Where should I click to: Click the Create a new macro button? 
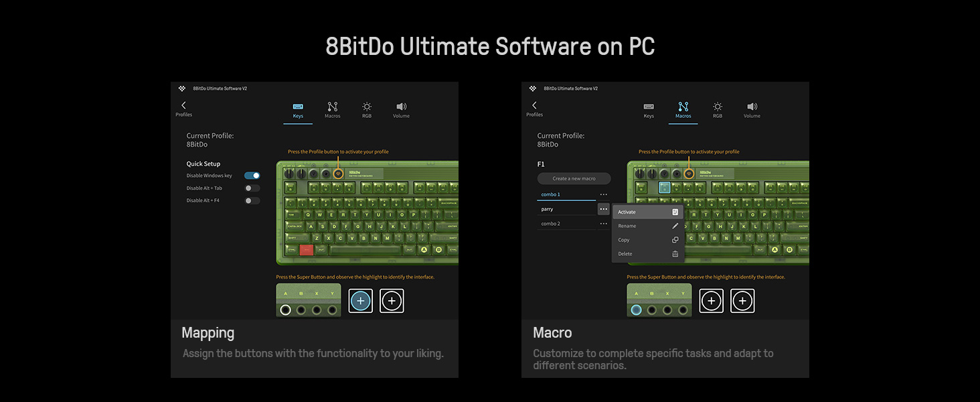[x=574, y=179]
